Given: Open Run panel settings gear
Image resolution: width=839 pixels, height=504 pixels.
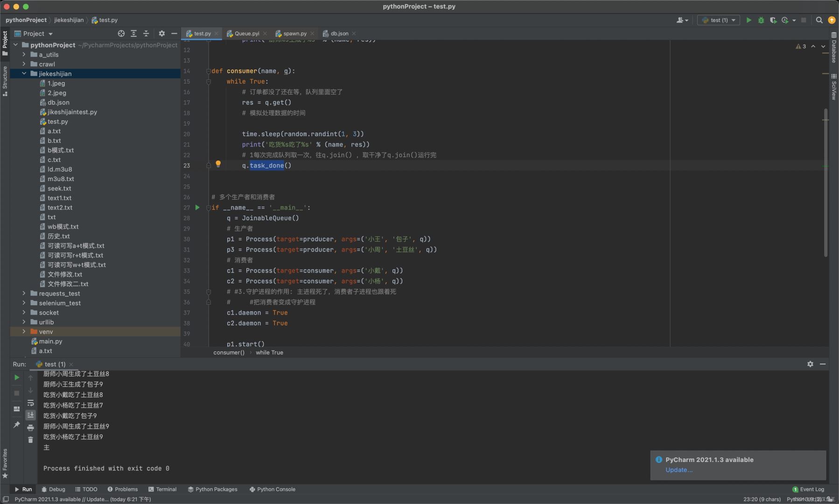Looking at the screenshot, I should pos(810,364).
